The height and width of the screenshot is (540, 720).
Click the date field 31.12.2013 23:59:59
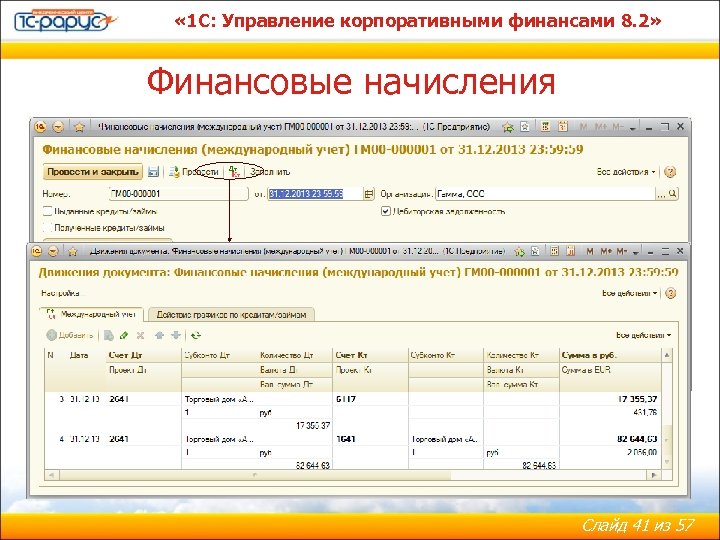[x=315, y=194]
